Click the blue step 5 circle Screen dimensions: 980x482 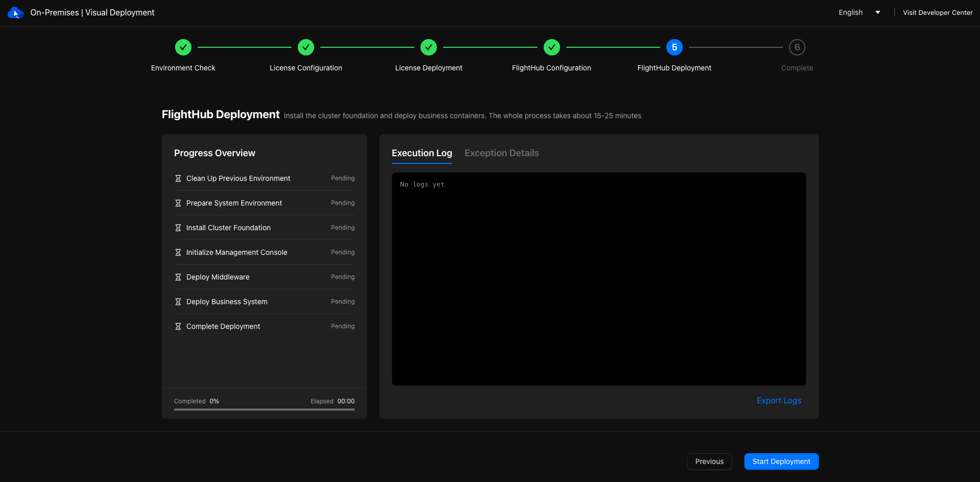(675, 47)
